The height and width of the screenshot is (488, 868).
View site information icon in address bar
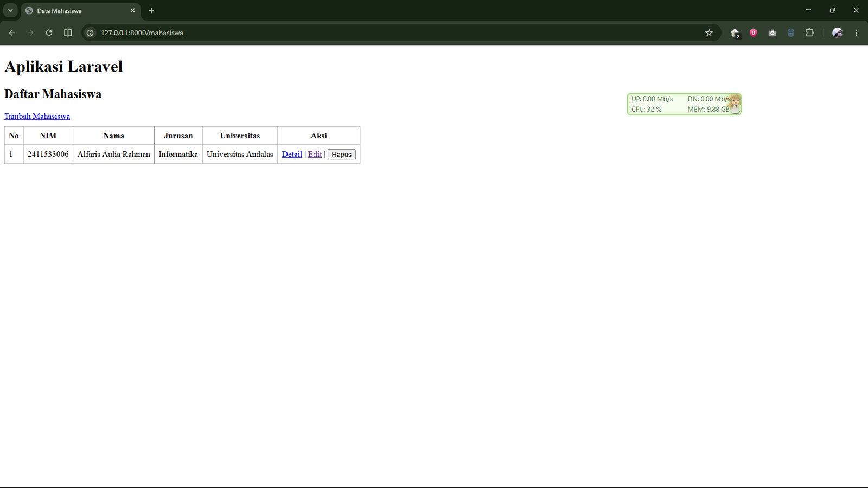tap(90, 33)
